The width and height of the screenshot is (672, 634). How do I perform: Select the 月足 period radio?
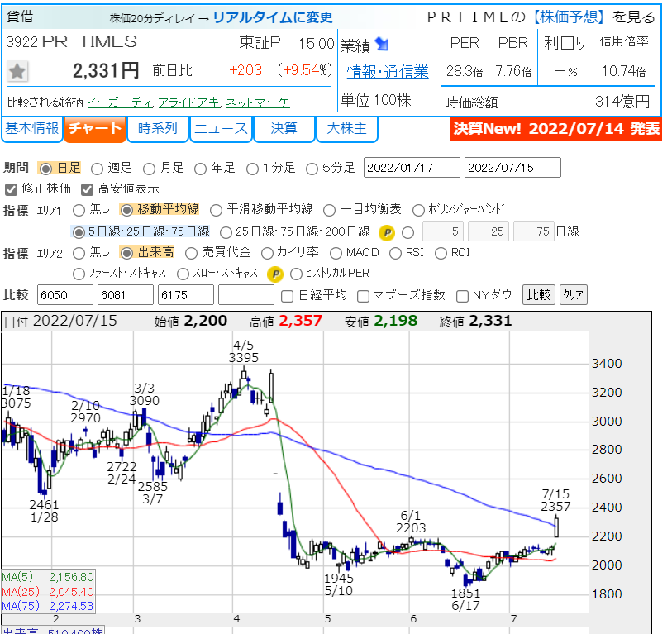click(x=149, y=169)
